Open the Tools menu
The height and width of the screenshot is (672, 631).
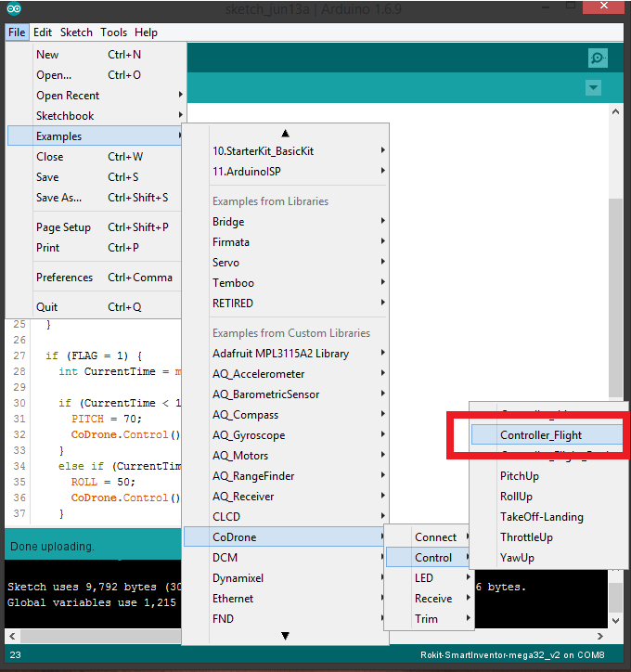click(x=114, y=32)
